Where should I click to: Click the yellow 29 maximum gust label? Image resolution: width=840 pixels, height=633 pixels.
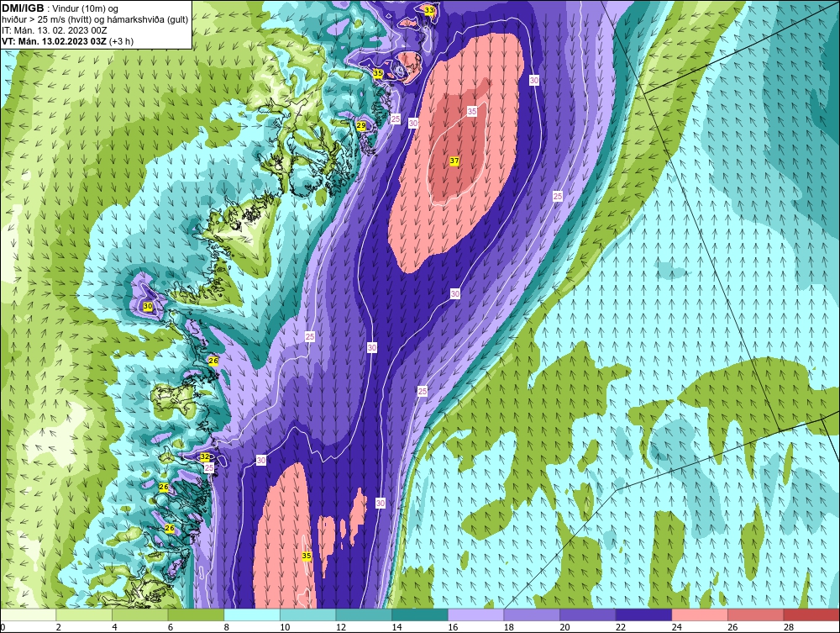(361, 125)
